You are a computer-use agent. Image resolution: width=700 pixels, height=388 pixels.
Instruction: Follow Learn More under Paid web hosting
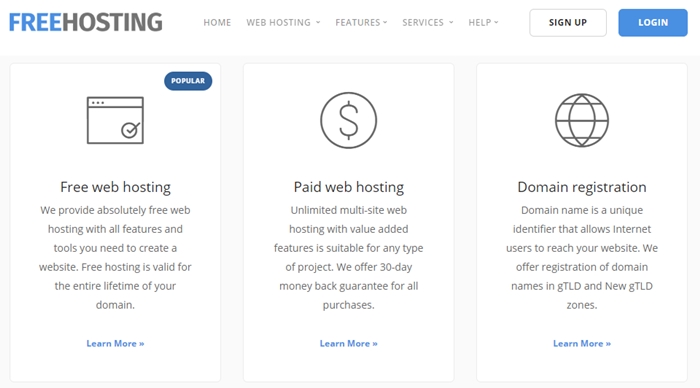pyautogui.click(x=349, y=343)
